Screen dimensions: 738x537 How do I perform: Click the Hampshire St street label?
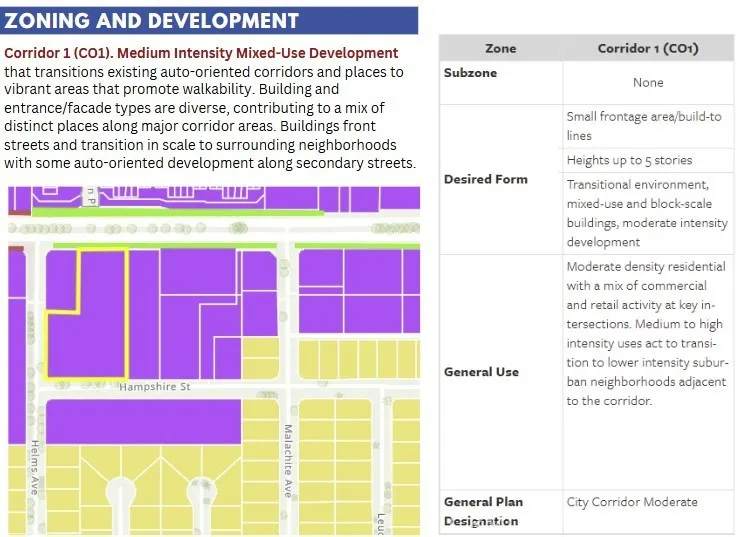tap(153, 386)
